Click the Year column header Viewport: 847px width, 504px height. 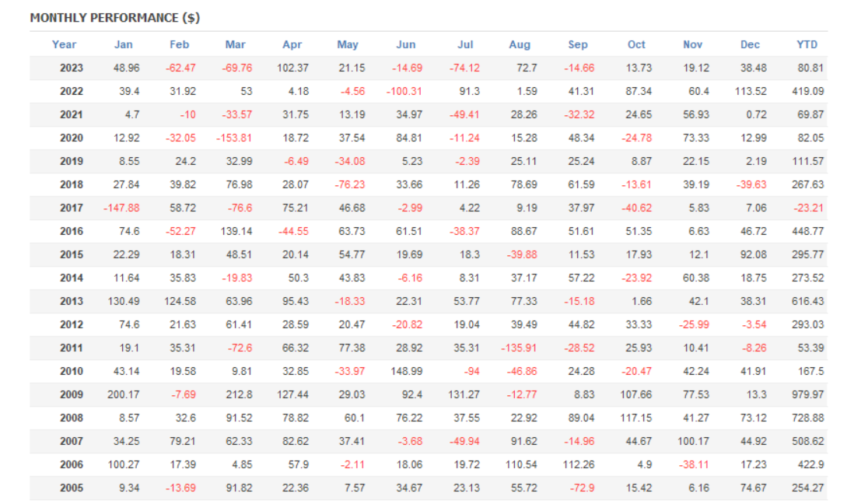click(x=64, y=44)
